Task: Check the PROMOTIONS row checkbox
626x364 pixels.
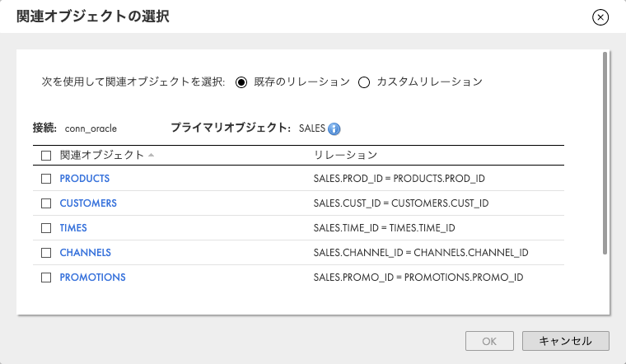Action: [x=46, y=278]
